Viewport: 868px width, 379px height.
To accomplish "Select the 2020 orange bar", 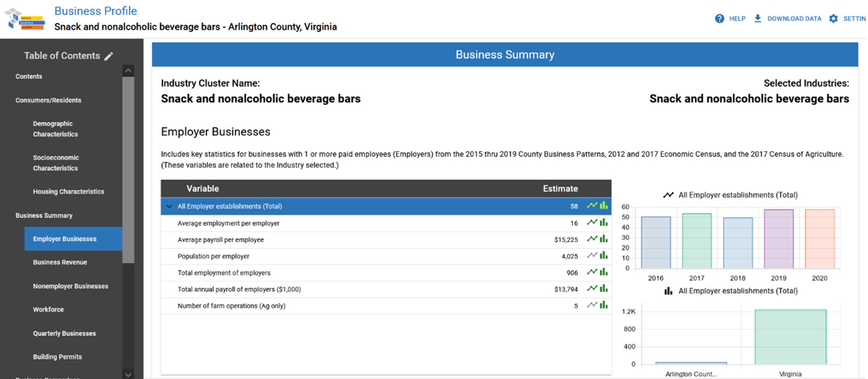I will 820,239.
